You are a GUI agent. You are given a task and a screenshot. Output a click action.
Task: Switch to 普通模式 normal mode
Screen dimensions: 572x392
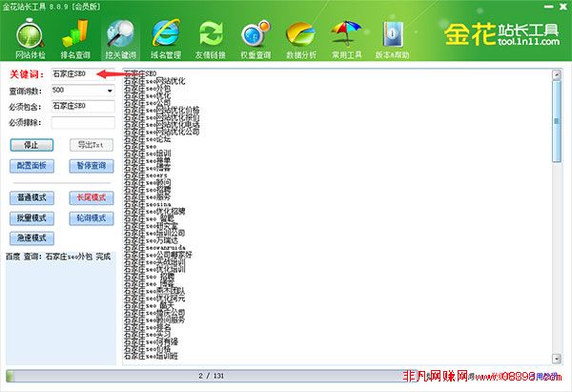click(x=31, y=197)
